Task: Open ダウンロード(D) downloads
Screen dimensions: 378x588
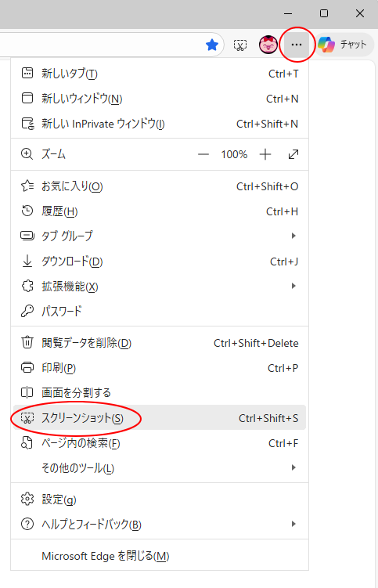Action: pos(160,262)
